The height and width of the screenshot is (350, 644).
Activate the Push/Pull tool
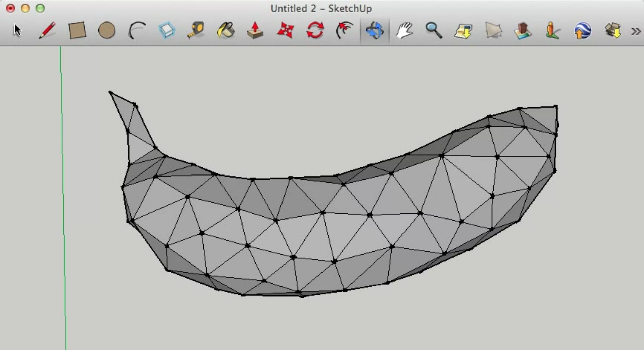[x=255, y=30]
